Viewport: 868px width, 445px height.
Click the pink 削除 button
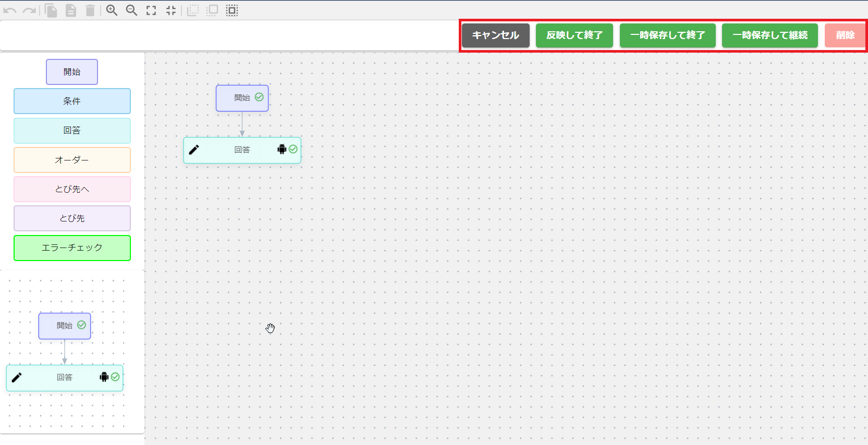click(845, 35)
